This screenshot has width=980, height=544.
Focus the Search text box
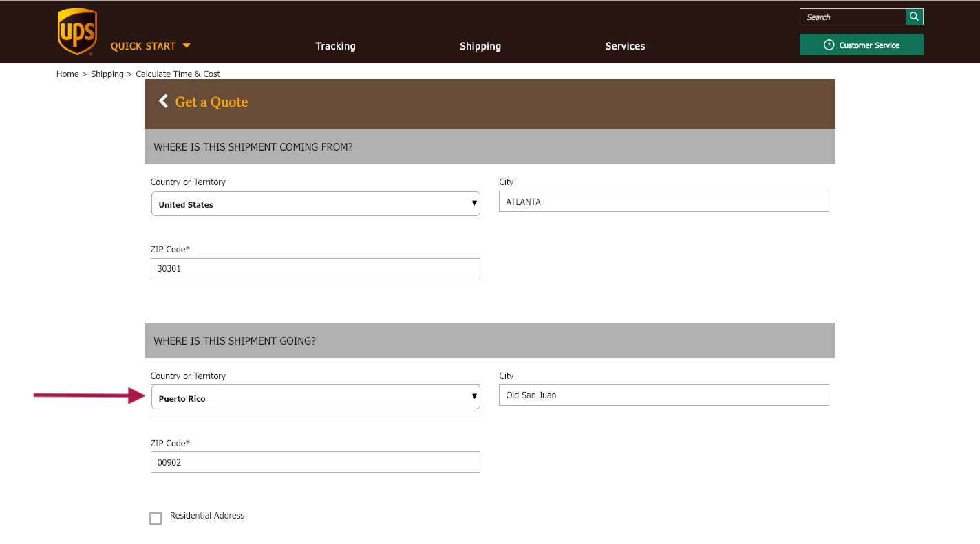click(853, 17)
